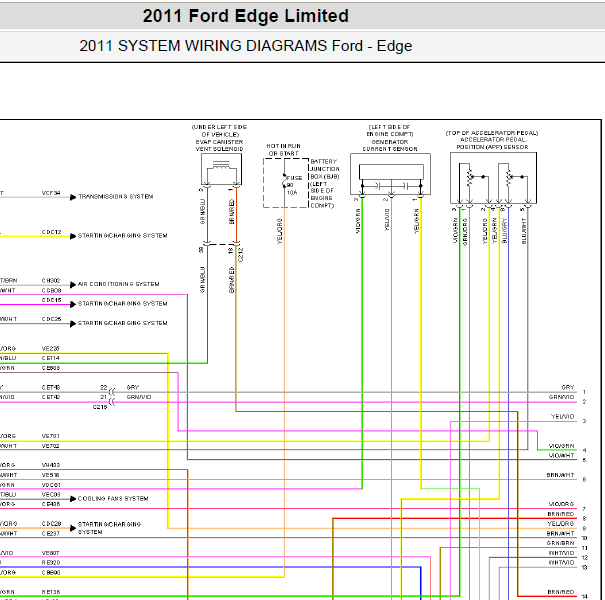Select STARTING/CHARGING SYSTEM label beside CDC12
The width and height of the screenshot is (605, 600).
(x=123, y=236)
